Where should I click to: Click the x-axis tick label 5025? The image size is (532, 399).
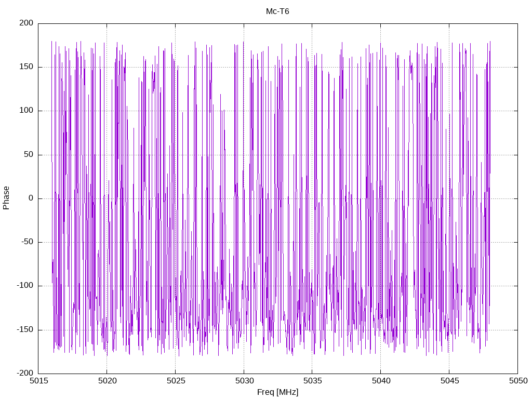(x=176, y=381)
